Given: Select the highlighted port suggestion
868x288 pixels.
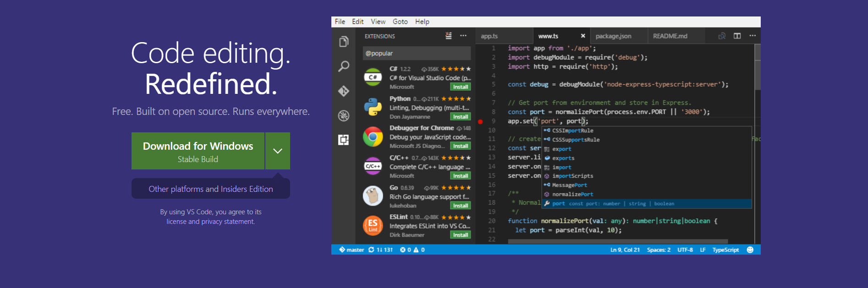Looking at the screenshot, I should click(647, 203).
